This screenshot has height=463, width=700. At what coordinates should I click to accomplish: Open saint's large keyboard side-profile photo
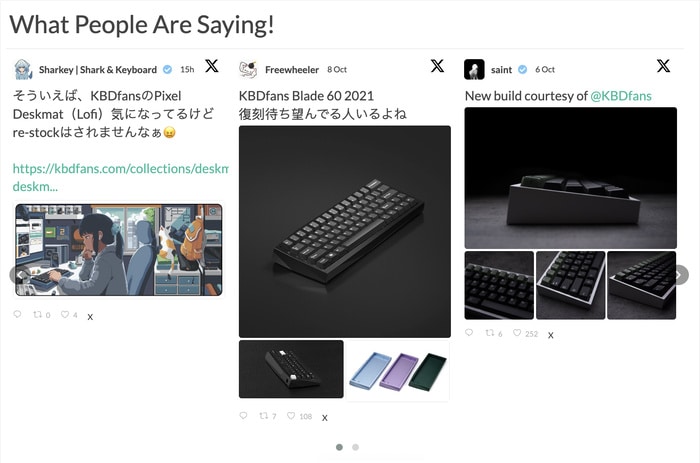570,178
